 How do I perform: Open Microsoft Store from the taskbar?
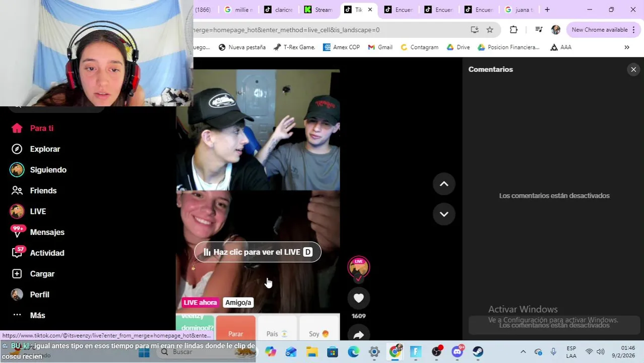(x=333, y=352)
